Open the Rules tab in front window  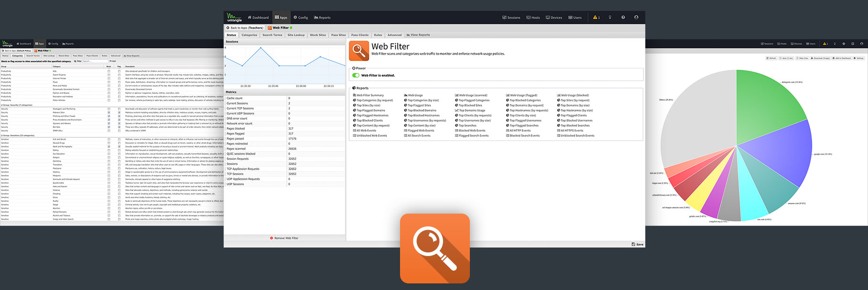point(378,35)
